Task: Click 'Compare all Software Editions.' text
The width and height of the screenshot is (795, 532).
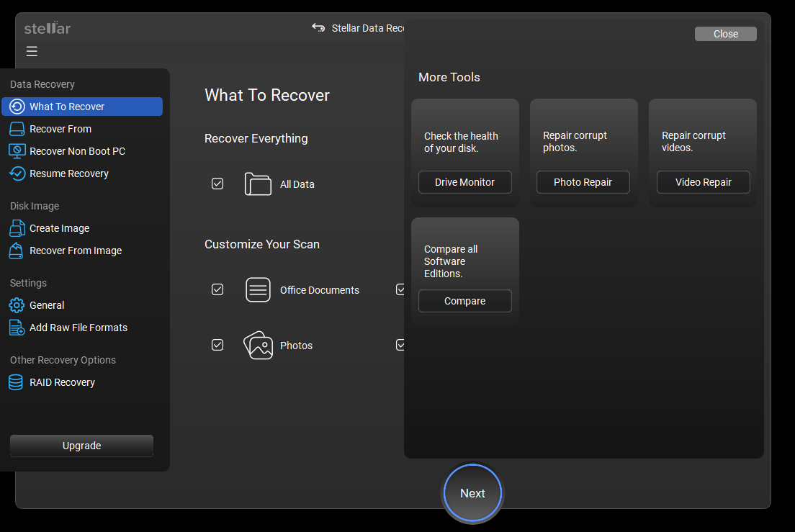Action: (x=451, y=261)
